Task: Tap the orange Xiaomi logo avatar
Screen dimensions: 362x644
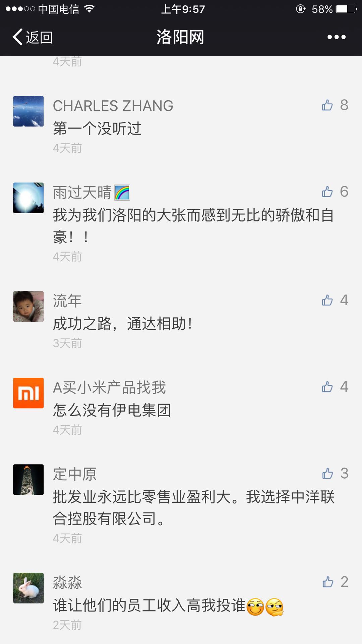Action: (28, 393)
